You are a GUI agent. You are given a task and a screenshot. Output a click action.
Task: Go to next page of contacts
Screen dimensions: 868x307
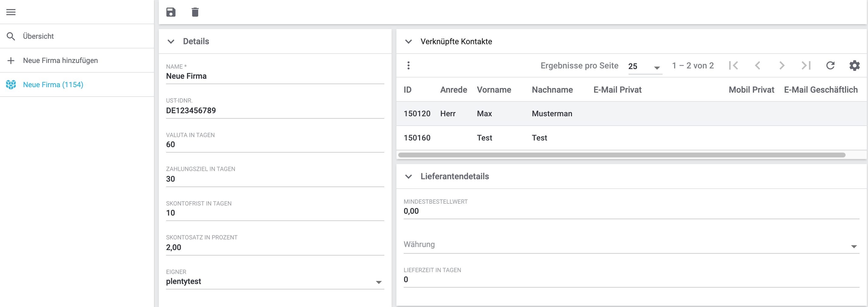coord(782,65)
